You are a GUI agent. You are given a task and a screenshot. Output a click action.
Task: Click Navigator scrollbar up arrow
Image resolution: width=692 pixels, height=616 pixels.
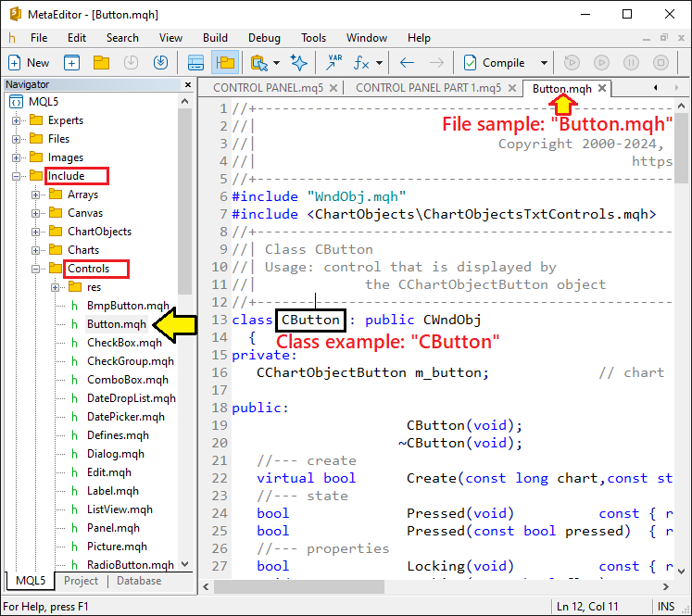click(x=185, y=102)
